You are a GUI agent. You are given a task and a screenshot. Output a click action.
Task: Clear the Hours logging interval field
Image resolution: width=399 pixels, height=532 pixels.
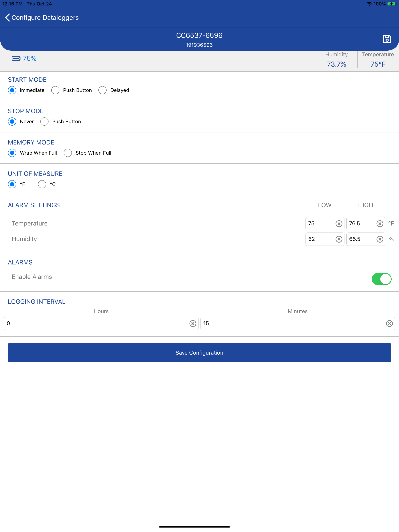(192, 323)
